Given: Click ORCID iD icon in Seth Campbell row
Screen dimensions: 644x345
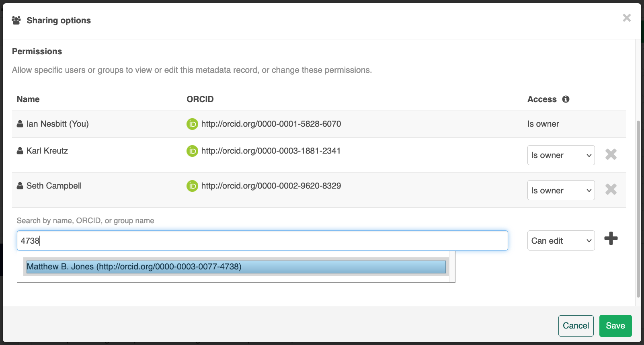Looking at the screenshot, I should point(192,186).
